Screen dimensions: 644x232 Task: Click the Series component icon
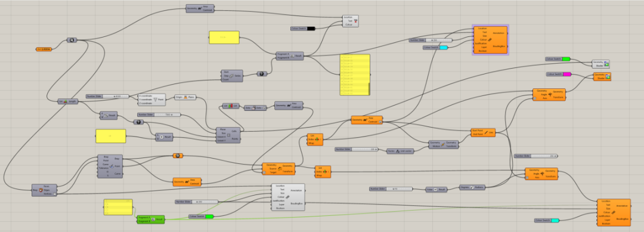231,76
